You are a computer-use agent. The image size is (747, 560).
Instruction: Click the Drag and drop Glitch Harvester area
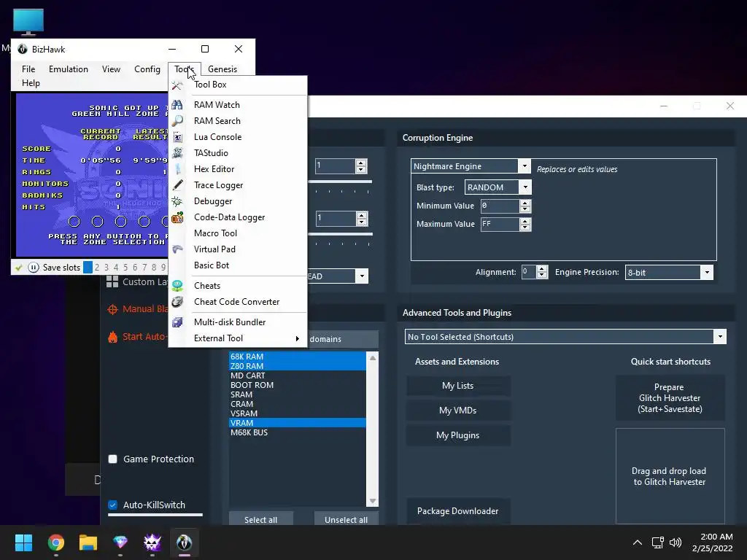pos(670,476)
